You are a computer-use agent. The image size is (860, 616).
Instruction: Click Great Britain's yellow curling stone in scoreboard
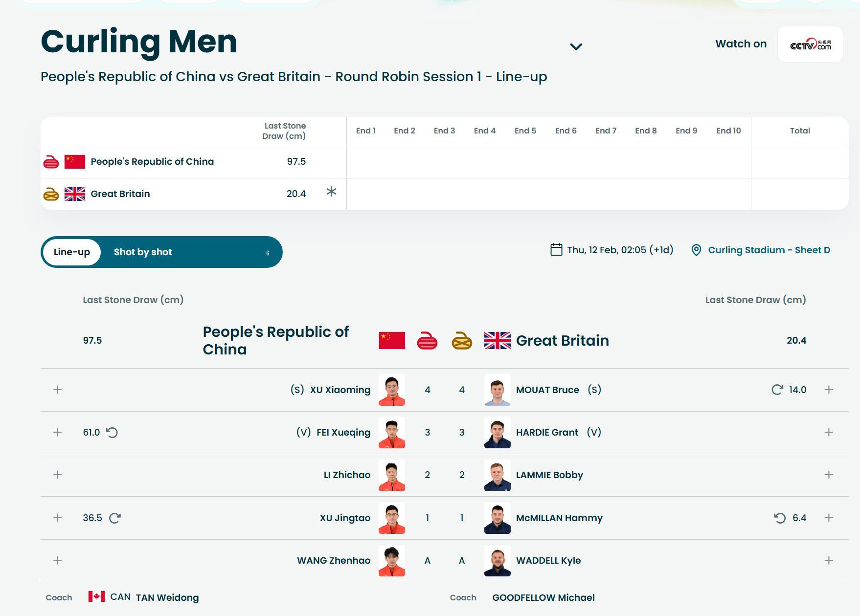51,194
